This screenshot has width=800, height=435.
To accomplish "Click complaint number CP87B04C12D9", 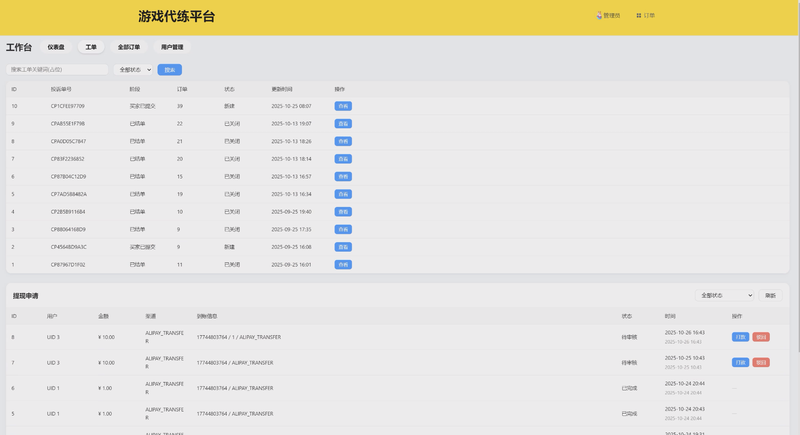I will [68, 176].
